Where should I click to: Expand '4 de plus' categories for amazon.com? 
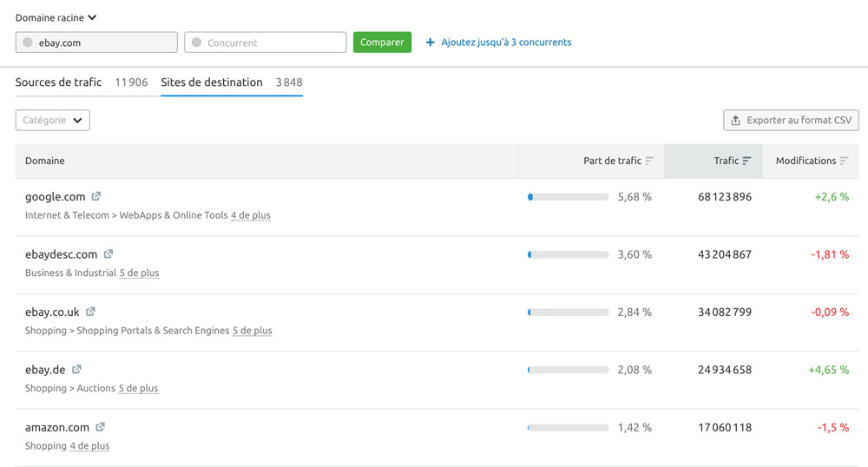pos(89,445)
